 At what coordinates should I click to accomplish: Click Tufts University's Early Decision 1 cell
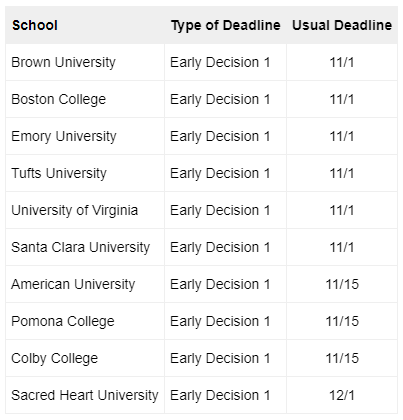pyautogui.click(x=225, y=173)
